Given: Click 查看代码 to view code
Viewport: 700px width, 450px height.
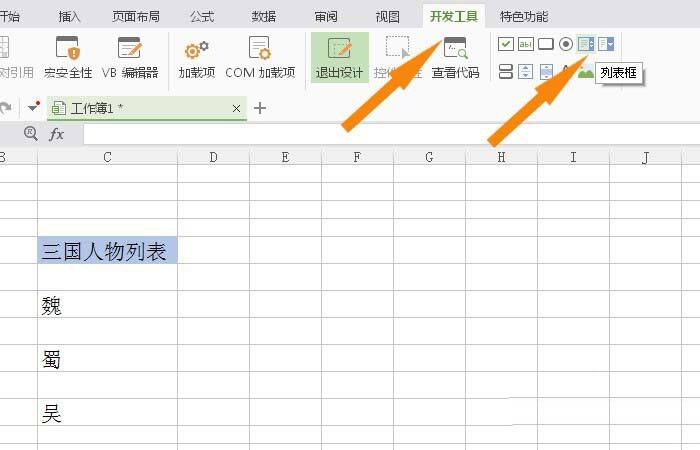Looking at the screenshot, I should [x=455, y=58].
